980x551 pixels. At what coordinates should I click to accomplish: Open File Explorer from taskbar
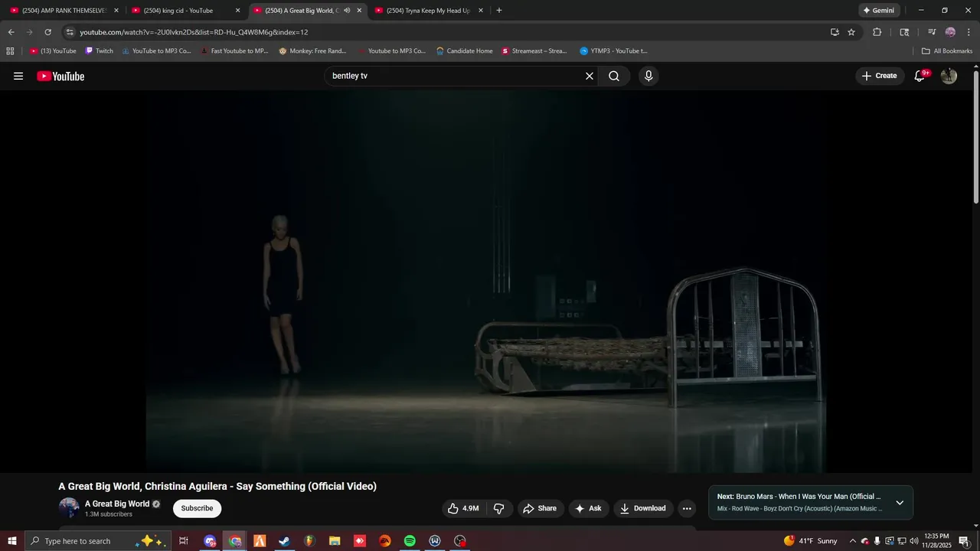335,541
